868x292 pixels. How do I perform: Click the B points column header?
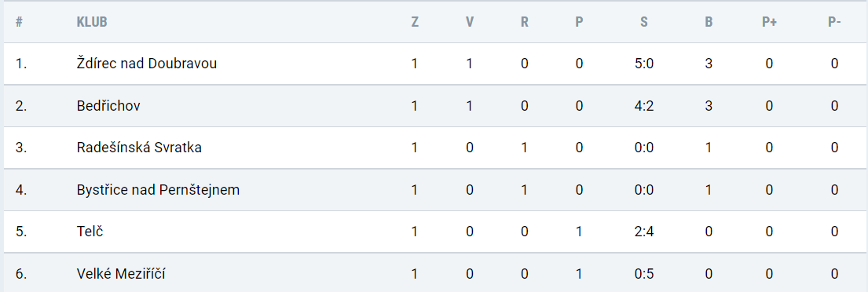point(709,22)
